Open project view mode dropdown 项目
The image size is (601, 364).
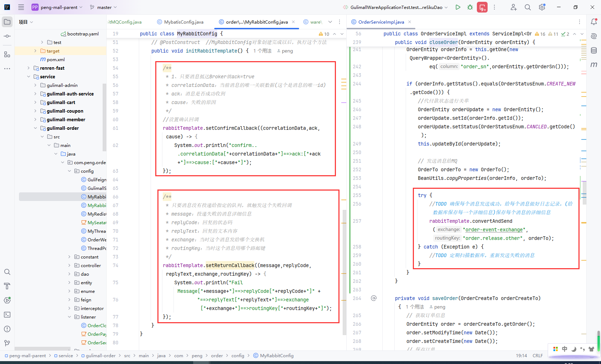(x=26, y=22)
